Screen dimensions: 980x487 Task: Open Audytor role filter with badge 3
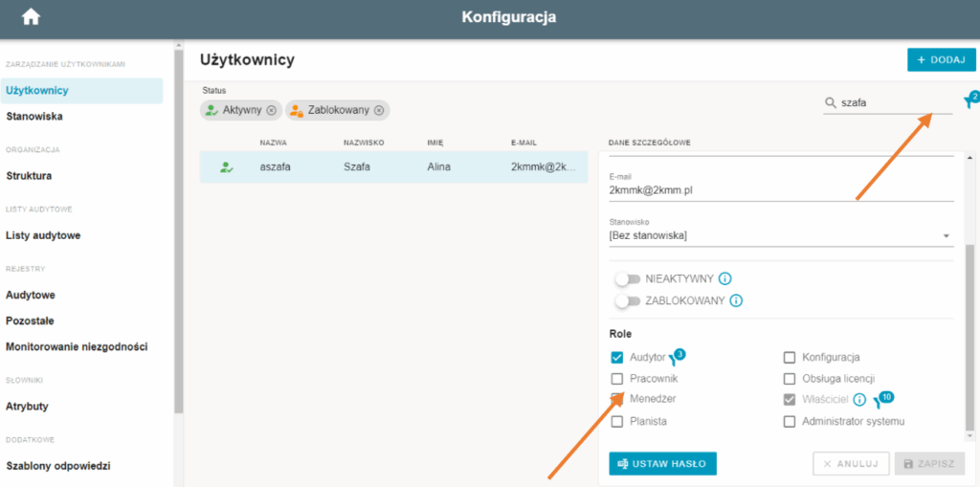click(x=677, y=357)
